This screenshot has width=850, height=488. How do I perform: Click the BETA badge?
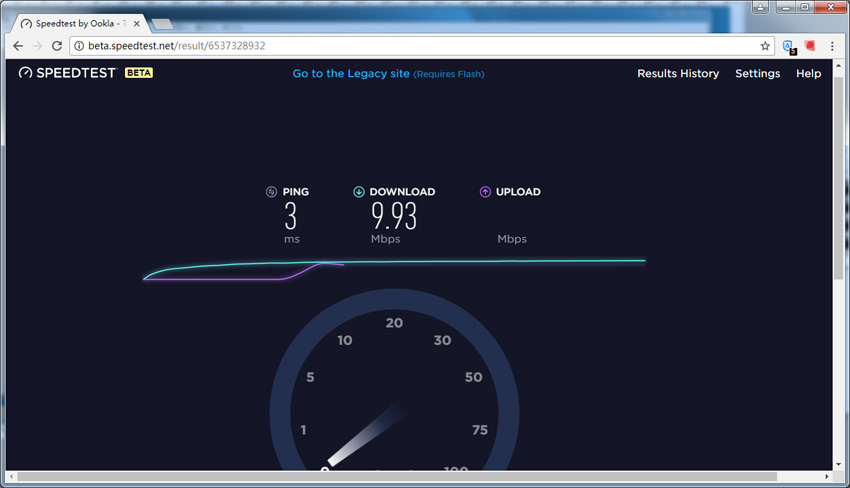tap(138, 73)
